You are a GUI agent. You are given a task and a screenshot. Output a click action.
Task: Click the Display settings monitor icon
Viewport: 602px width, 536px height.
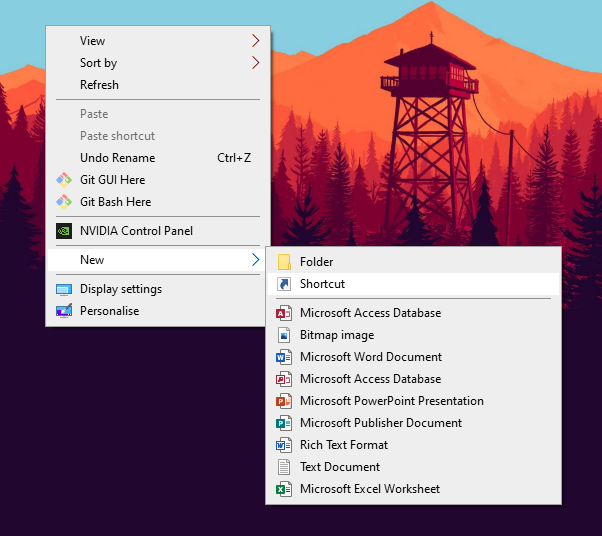tap(64, 289)
